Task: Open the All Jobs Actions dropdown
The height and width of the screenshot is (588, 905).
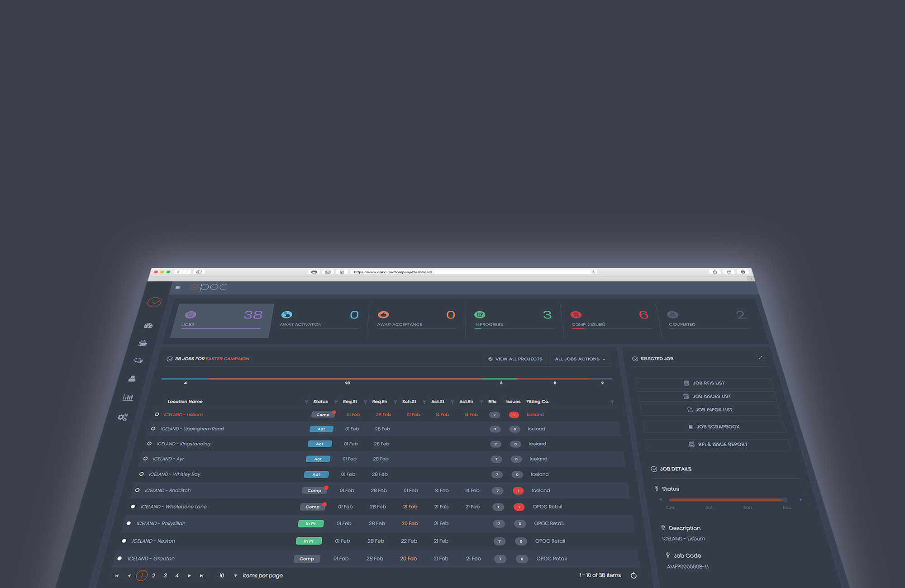Action: point(580,359)
